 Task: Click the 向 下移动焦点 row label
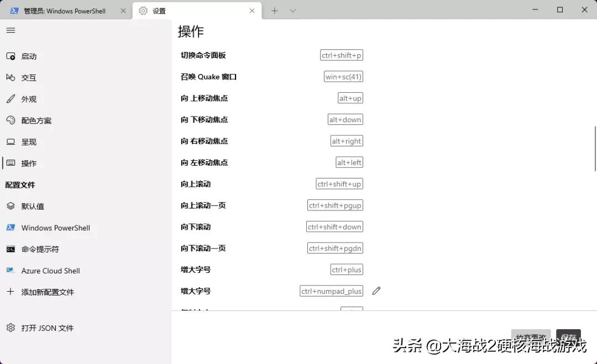pos(204,119)
